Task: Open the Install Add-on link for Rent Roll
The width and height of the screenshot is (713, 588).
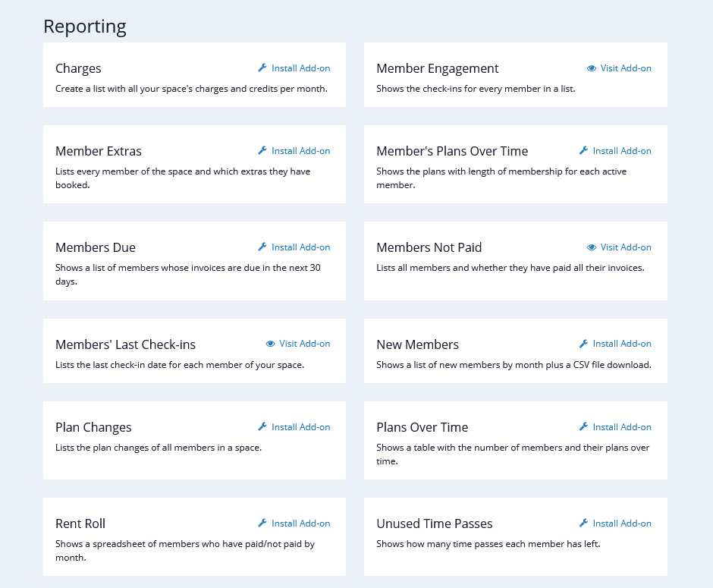Action: (300, 523)
